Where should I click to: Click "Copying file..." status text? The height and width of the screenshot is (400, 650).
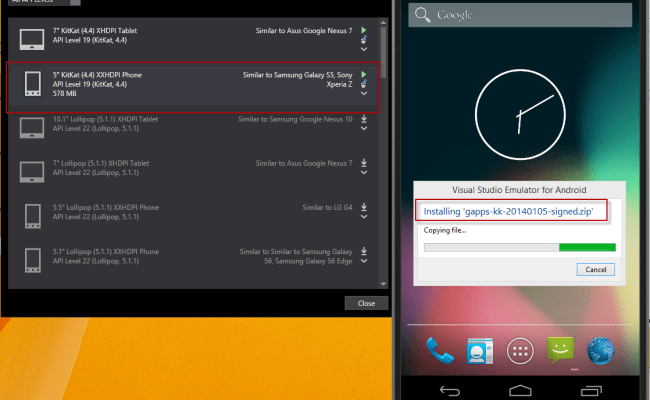[445, 230]
